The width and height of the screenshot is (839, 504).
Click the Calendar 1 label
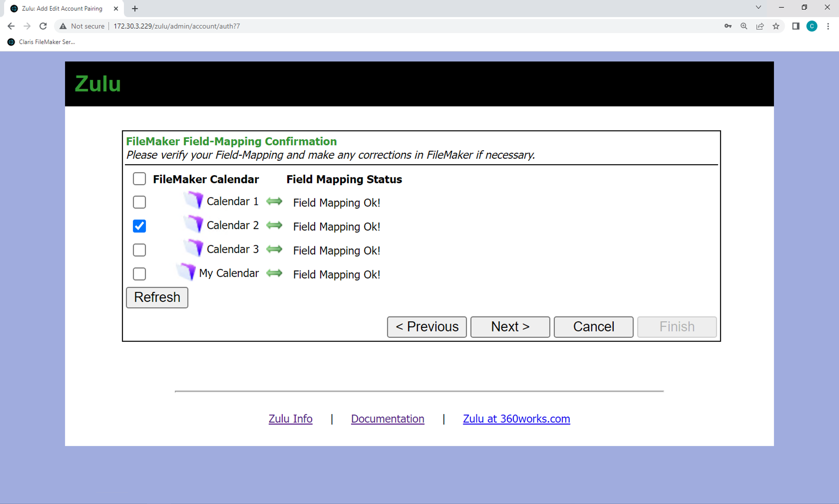click(233, 201)
